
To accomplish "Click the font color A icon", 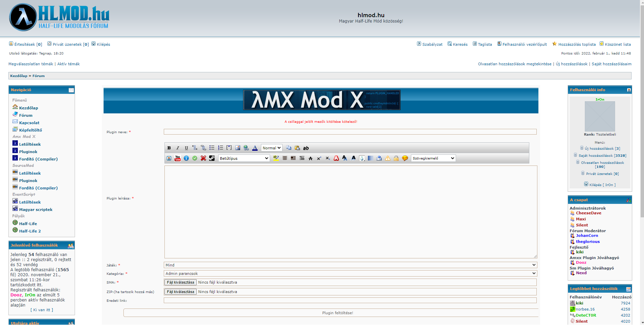I will [255, 148].
